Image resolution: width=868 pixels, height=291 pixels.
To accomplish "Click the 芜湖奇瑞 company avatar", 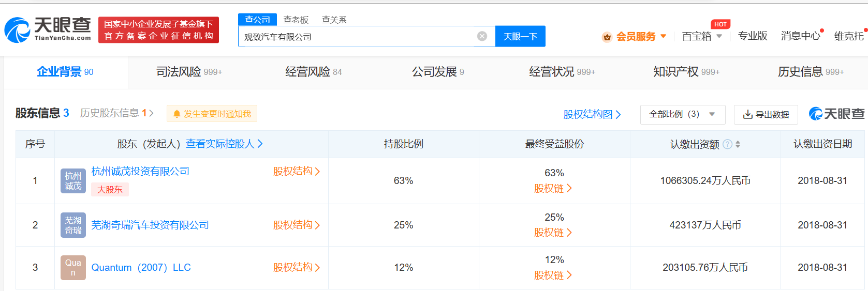I will coord(73,225).
